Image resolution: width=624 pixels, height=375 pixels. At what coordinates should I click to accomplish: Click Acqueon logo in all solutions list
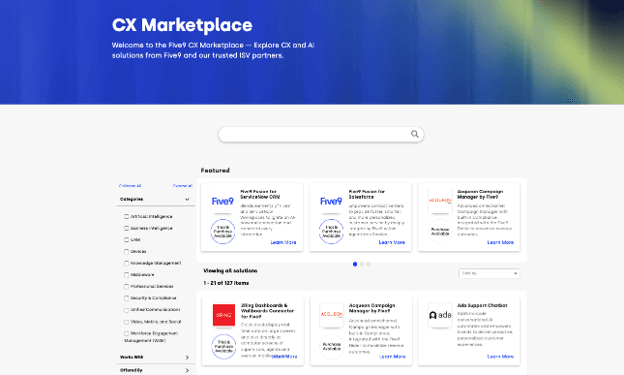click(x=332, y=314)
